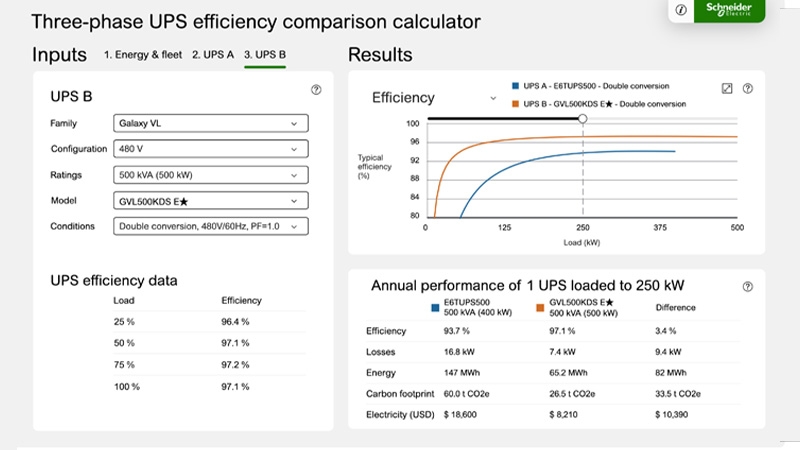This screenshot has width=800, height=450.
Task: Open the Configuration dropdown showing 480 V
Action: pos(210,149)
